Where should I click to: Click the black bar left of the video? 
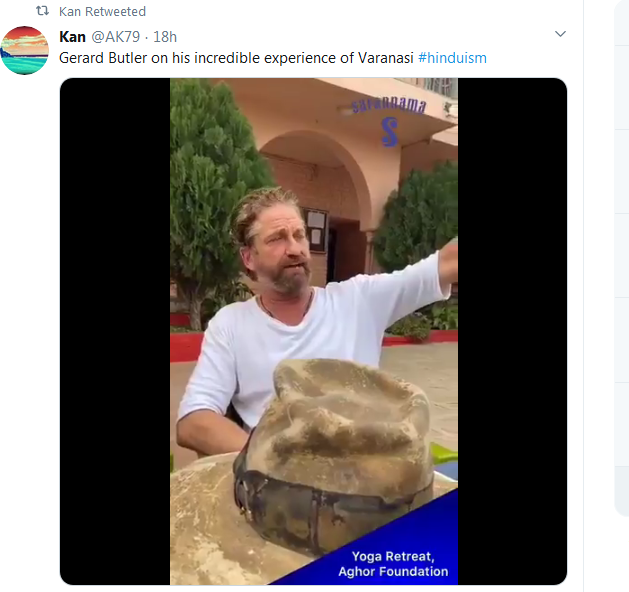point(114,330)
